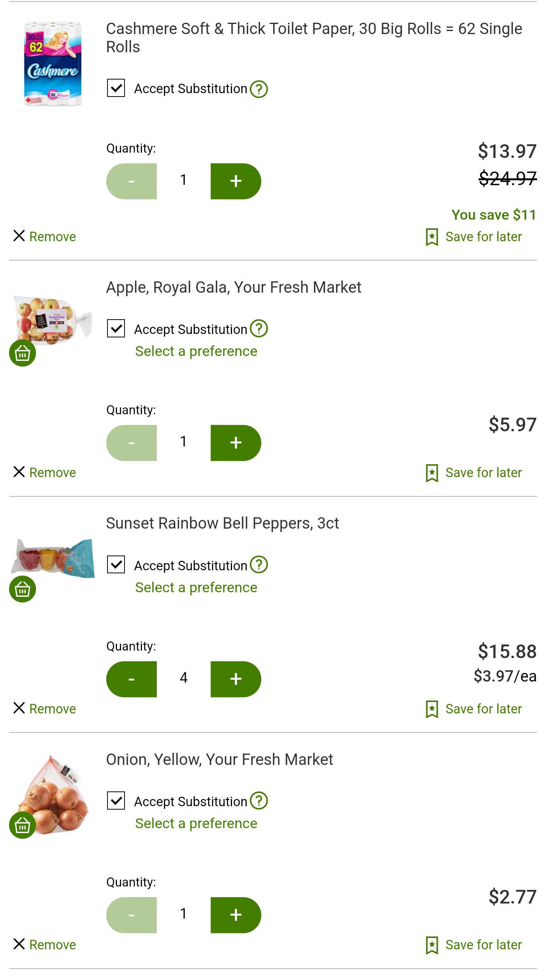Open substitution help icon for Rainbow Bell Peppers
This screenshot has width=545, height=980.
tap(258, 565)
